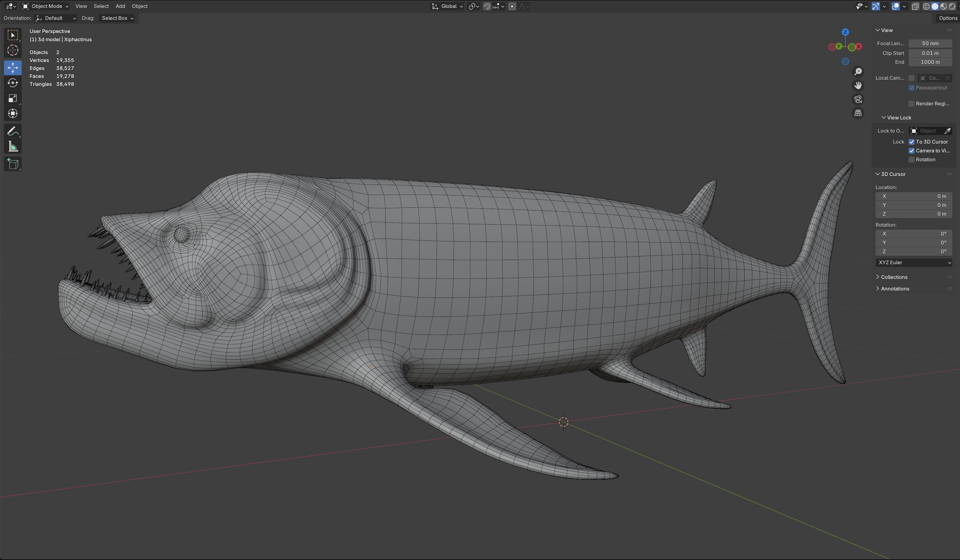Click the Add Cube tool

tap(13, 164)
